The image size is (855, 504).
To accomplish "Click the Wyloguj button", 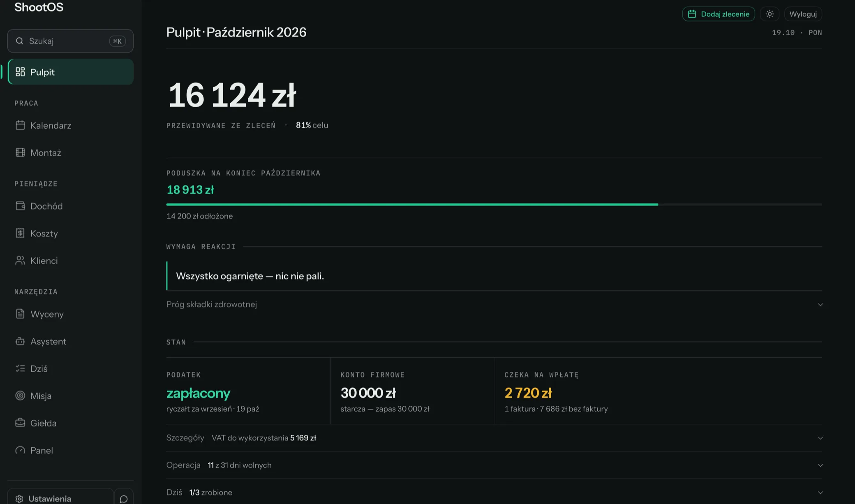I will [x=803, y=14].
